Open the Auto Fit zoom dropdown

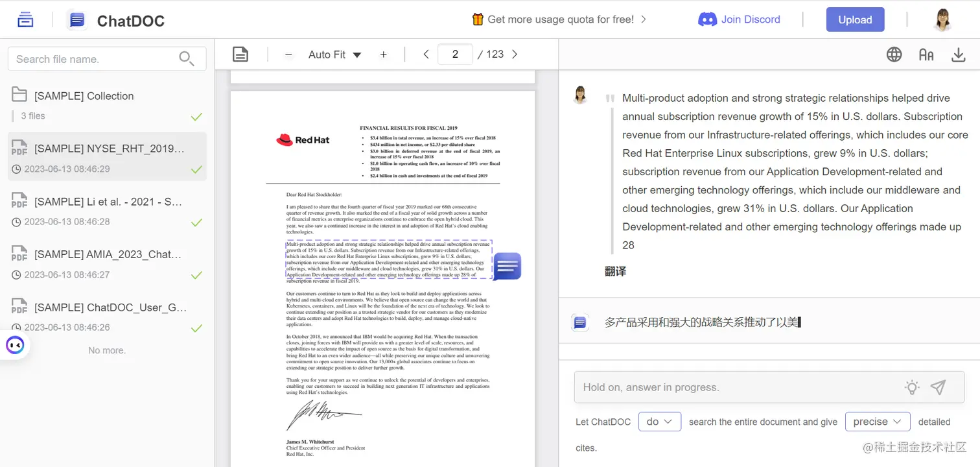[334, 54]
